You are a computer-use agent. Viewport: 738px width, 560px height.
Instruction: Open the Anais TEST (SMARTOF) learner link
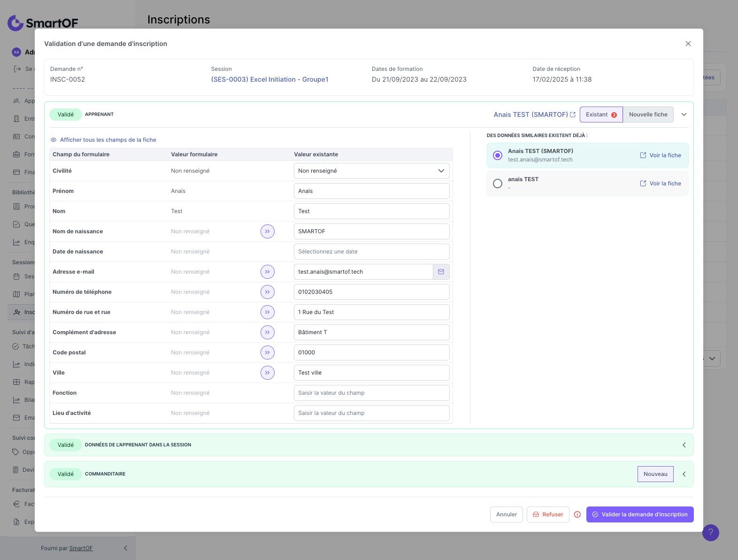coord(531,115)
